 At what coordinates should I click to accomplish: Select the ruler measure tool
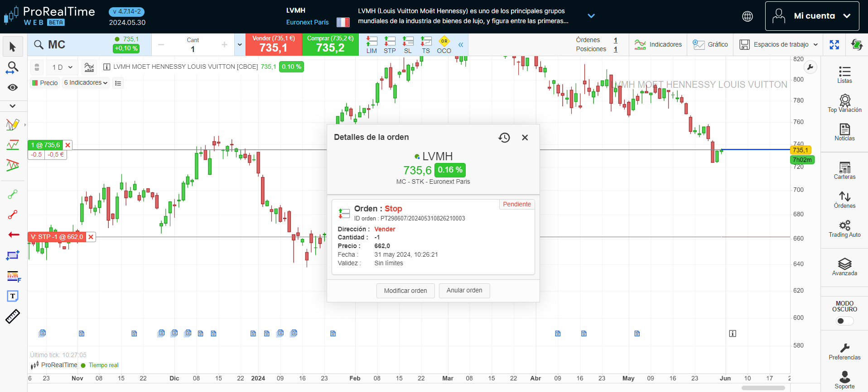(13, 316)
